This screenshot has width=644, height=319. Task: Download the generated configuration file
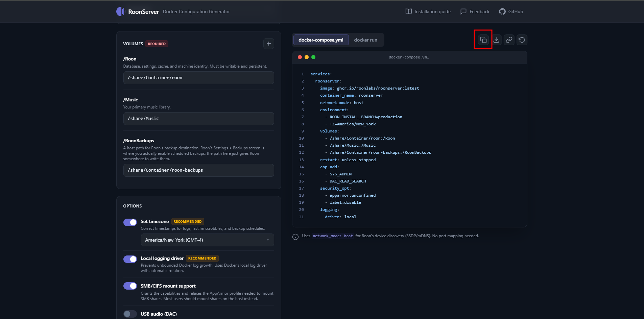496,40
